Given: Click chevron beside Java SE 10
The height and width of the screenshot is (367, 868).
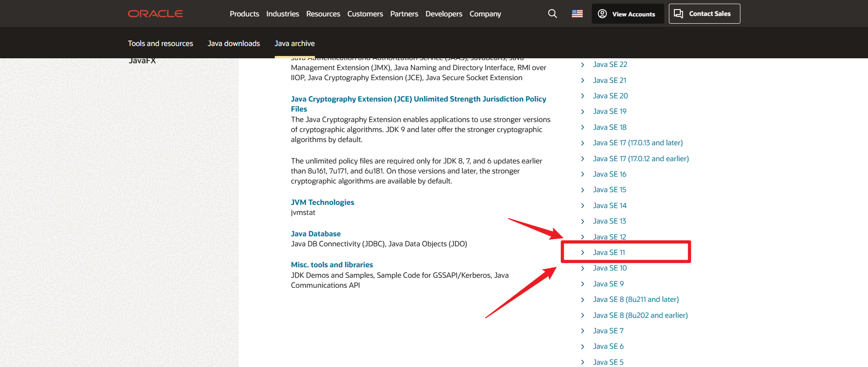Looking at the screenshot, I should 582,268.
